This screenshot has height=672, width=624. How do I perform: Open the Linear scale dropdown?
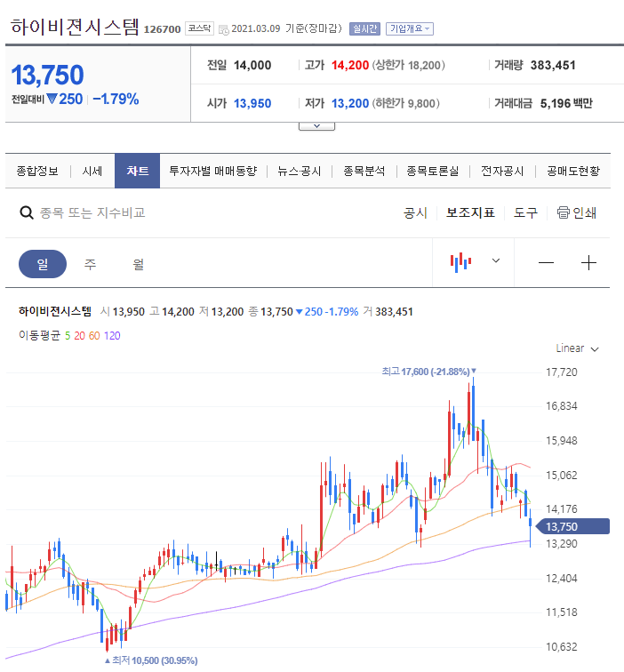[x=577, y=348]
